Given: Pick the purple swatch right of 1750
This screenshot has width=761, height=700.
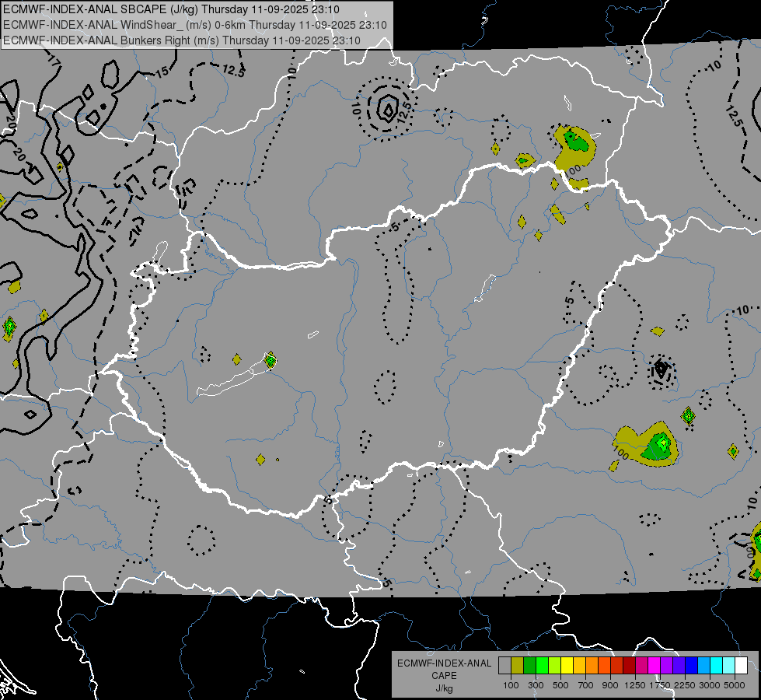Looking at the screenshot, I should point(667,665).
